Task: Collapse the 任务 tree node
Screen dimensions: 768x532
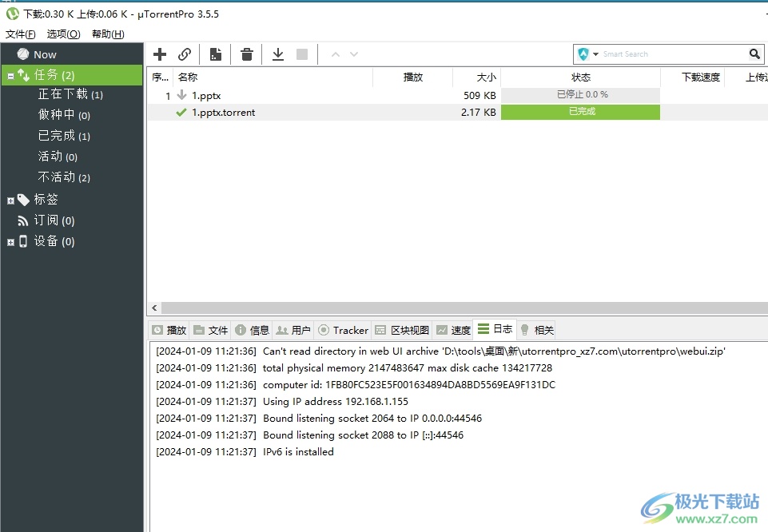Action: point(10,76)
